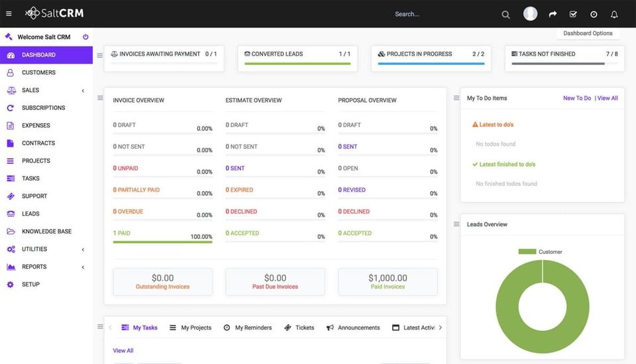The image size is (636, 364).
Task: Click the 0 EXPIRED estimate link
Action: (239, 190)
